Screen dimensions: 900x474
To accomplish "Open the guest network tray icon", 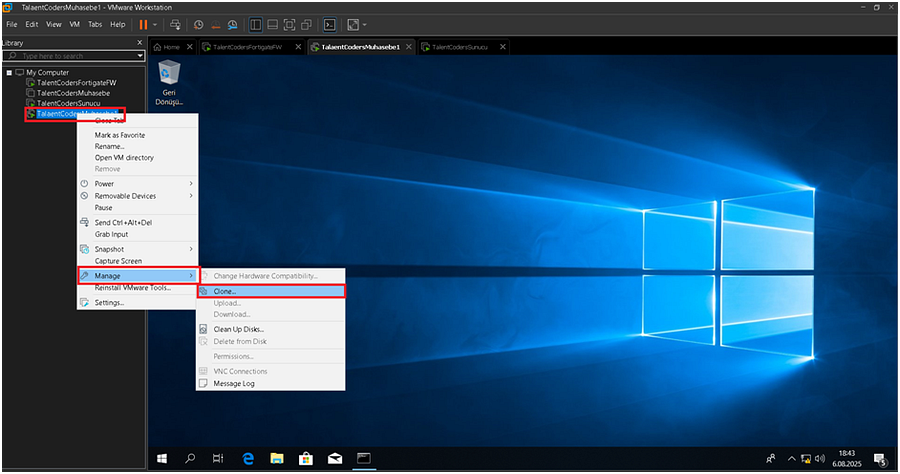I will (806, 459).
